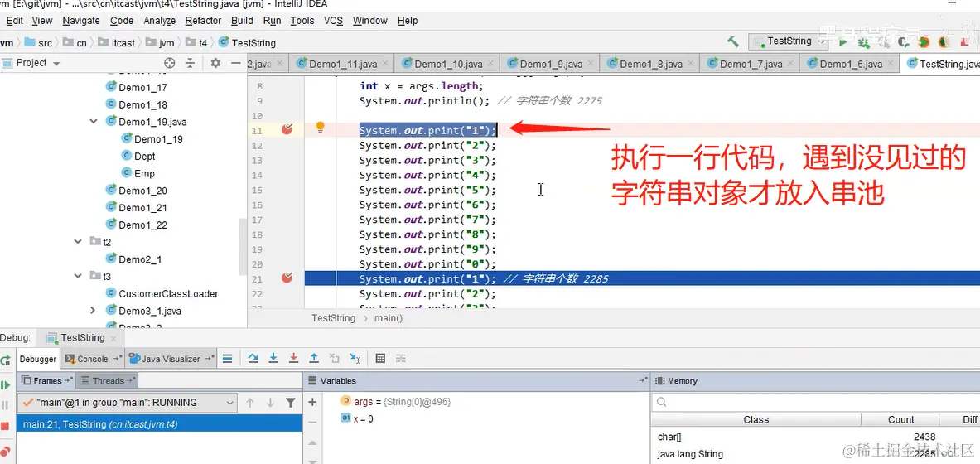Viewport: 980px width, 464px height.
Task: Open Project panel settings gear
Action: (215, 63)
